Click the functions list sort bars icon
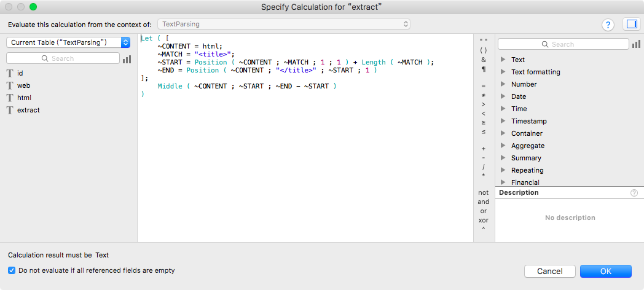The height and width of the screenshot is (290, 644). tap(636, 44)
